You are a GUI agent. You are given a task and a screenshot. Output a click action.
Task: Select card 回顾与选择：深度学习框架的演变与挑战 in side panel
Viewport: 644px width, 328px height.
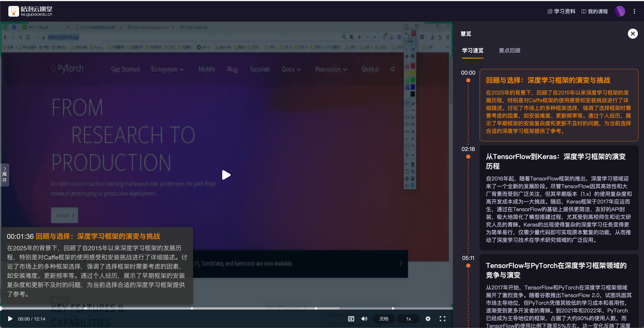[x=559, y=105]
